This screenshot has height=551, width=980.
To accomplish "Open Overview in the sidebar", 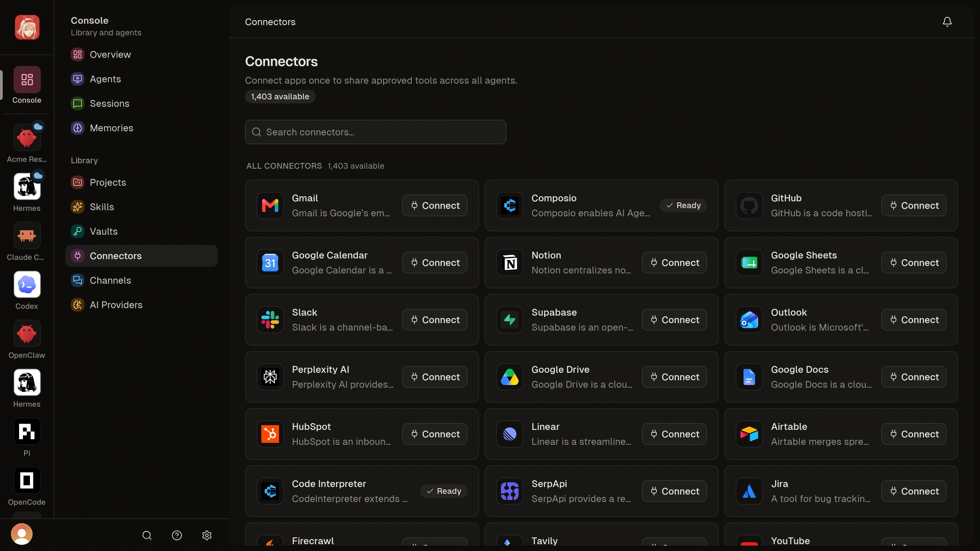I will (x=141, y=54).
